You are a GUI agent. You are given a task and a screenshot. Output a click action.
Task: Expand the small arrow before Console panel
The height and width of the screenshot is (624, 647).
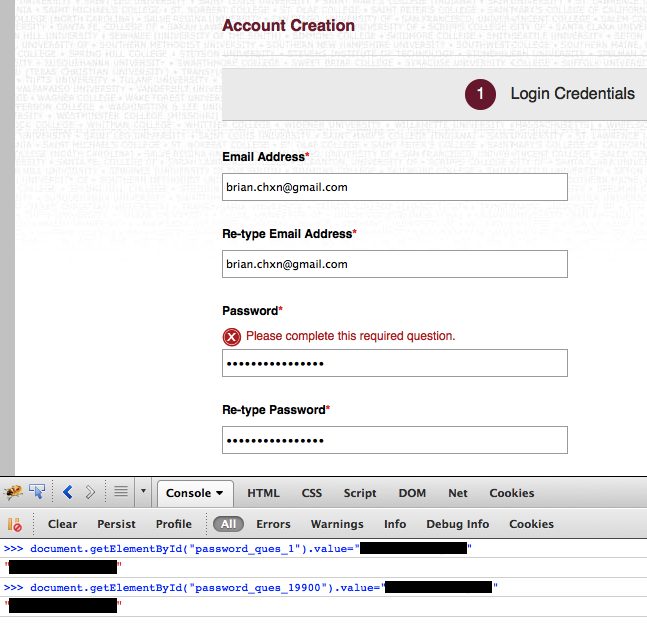tap(144, 492)
